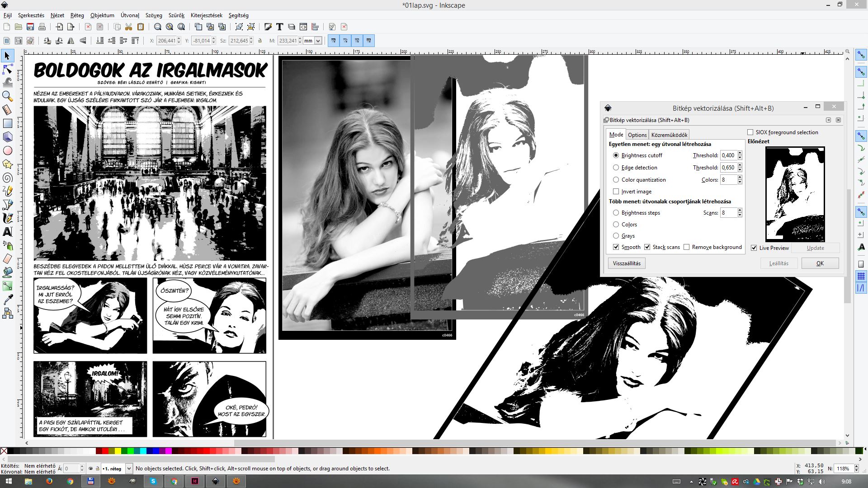Screen dimensions: 868x488
Task: Select the Colors multi-scan radio button
Action: (616, 225)
